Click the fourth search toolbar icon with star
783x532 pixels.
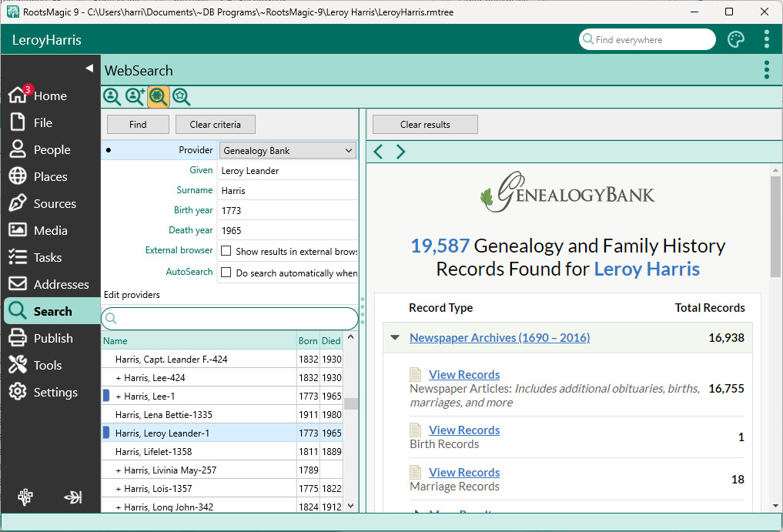(x=181, y=96)
